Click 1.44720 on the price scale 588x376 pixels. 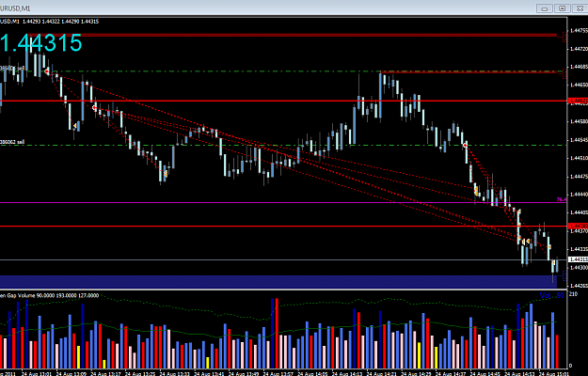tap(579, 49)
